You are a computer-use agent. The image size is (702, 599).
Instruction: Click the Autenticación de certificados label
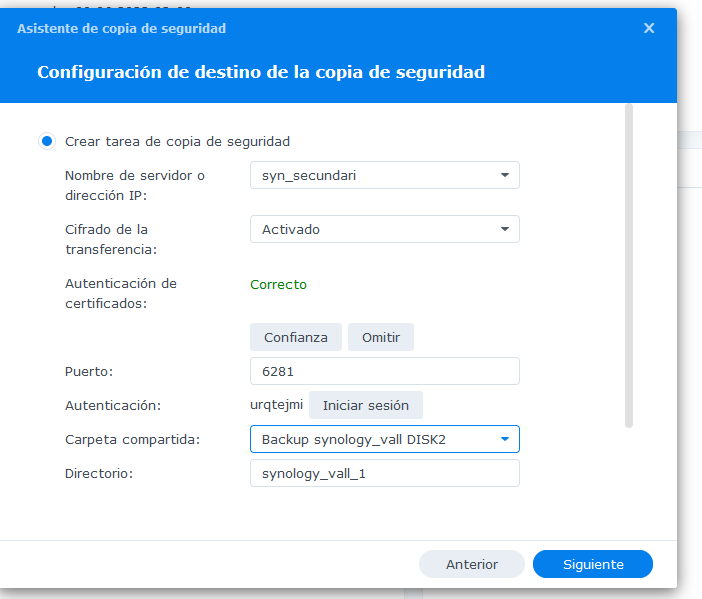point(120,293)
